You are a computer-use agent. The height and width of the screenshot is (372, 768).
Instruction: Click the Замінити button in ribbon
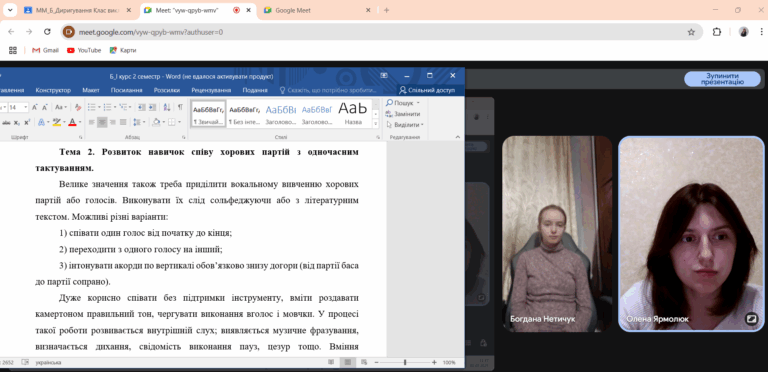(x=403, y=114)
